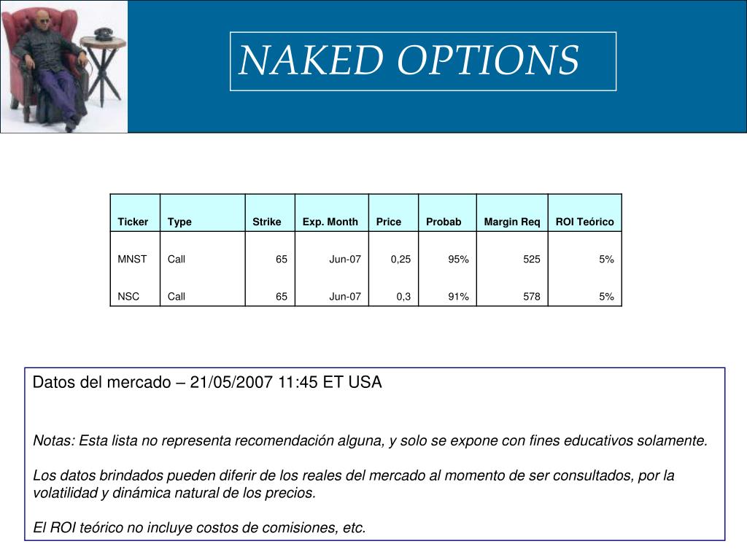Select the Notas disclaimer sentence
The height and width of the screenshot is (560, 747).
tap(370, 441)
